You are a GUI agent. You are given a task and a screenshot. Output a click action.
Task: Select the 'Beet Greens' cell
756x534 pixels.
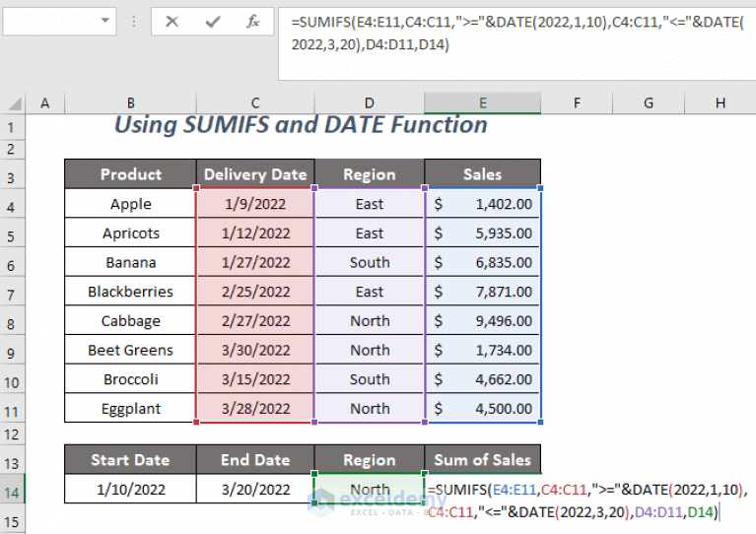click(x=131, y=350)
